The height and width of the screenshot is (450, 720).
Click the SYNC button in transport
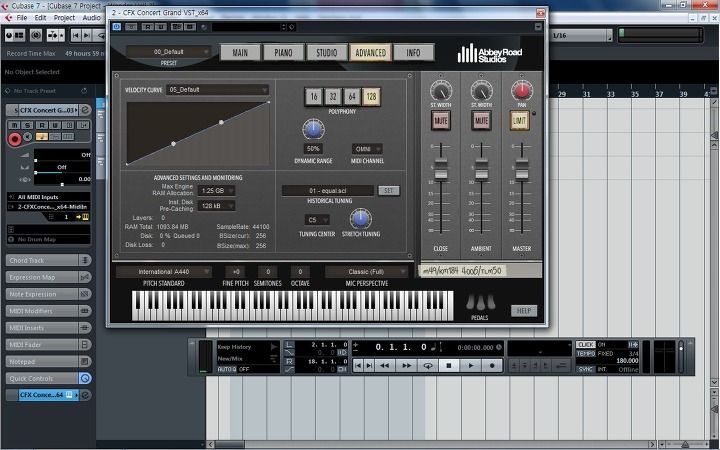coord(585,369)
